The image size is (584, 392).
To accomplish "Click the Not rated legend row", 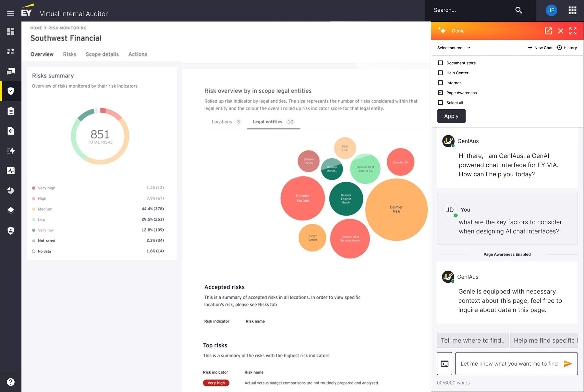I will point(98,241).
